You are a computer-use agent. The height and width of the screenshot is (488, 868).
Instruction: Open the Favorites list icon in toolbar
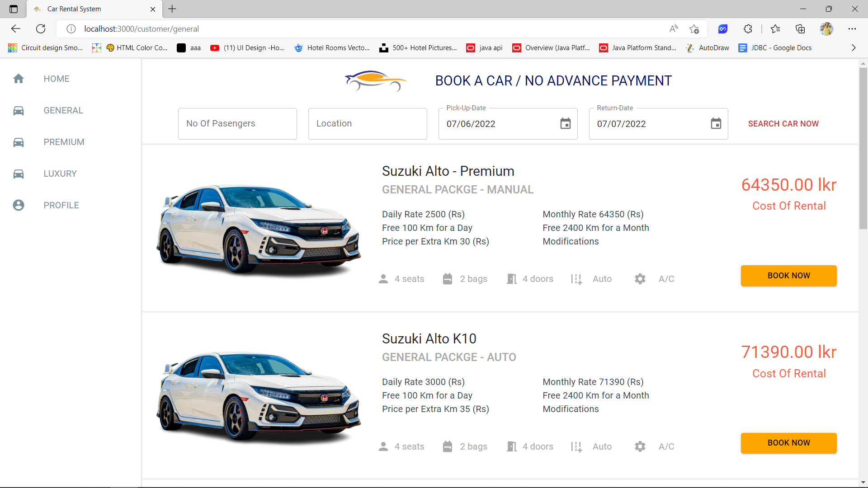coord(775,29)
